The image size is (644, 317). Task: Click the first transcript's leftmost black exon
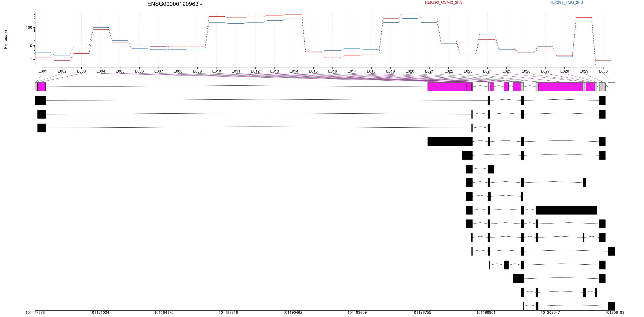(40, 100)
